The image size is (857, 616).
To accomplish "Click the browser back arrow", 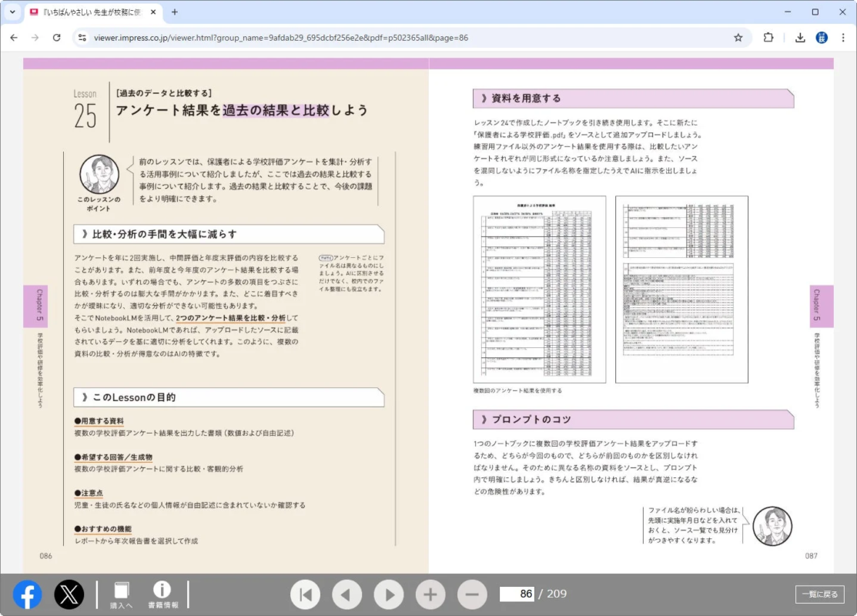I will 14,37.
